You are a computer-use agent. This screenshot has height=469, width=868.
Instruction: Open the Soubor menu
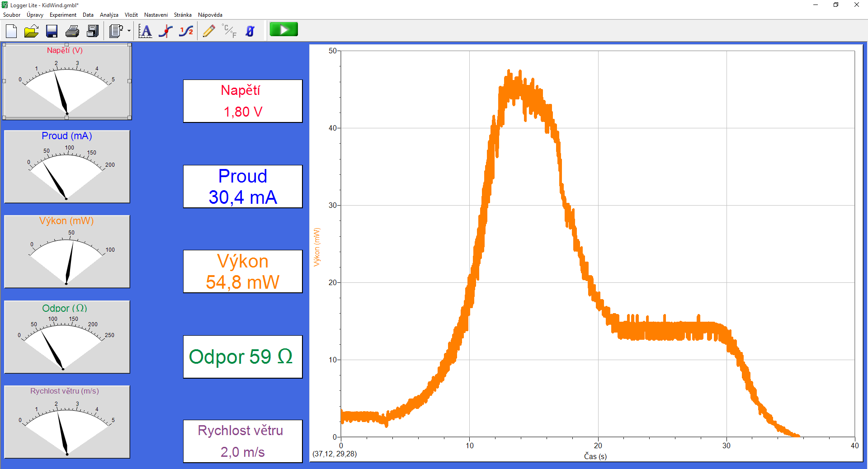pos(12,15)
